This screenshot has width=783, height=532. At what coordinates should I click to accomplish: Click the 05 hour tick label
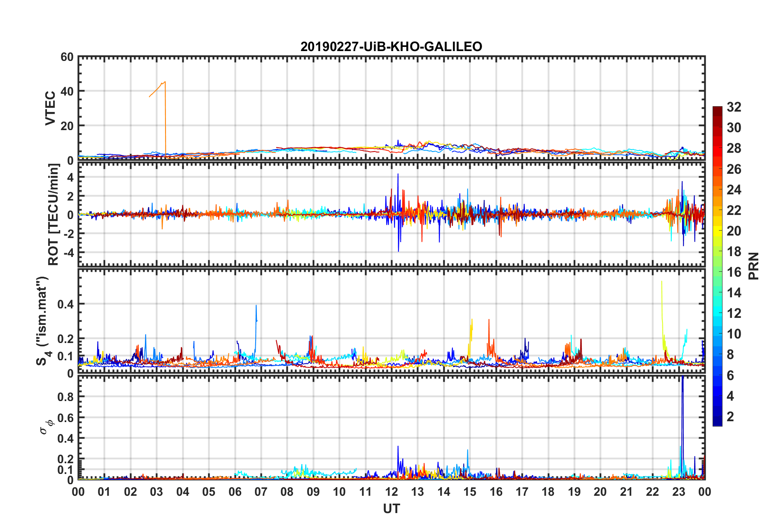[x=209, y=492]
